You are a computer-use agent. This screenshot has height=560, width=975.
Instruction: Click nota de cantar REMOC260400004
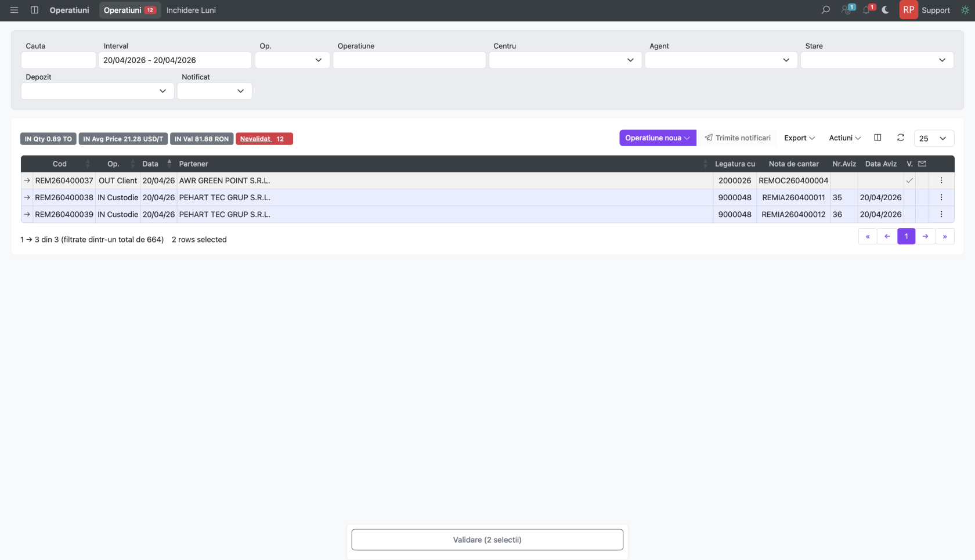(793, 180)
